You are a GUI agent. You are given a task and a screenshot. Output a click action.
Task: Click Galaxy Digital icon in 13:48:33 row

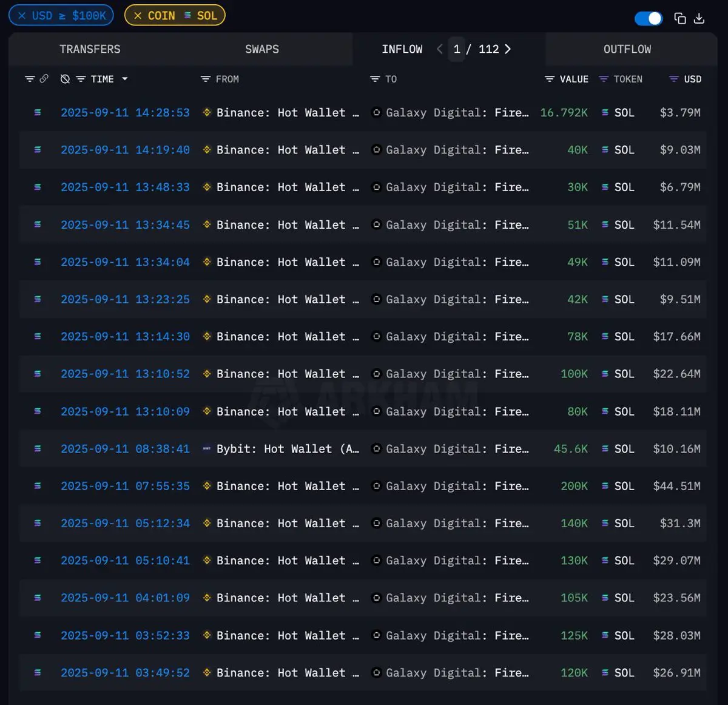[376, 187]
